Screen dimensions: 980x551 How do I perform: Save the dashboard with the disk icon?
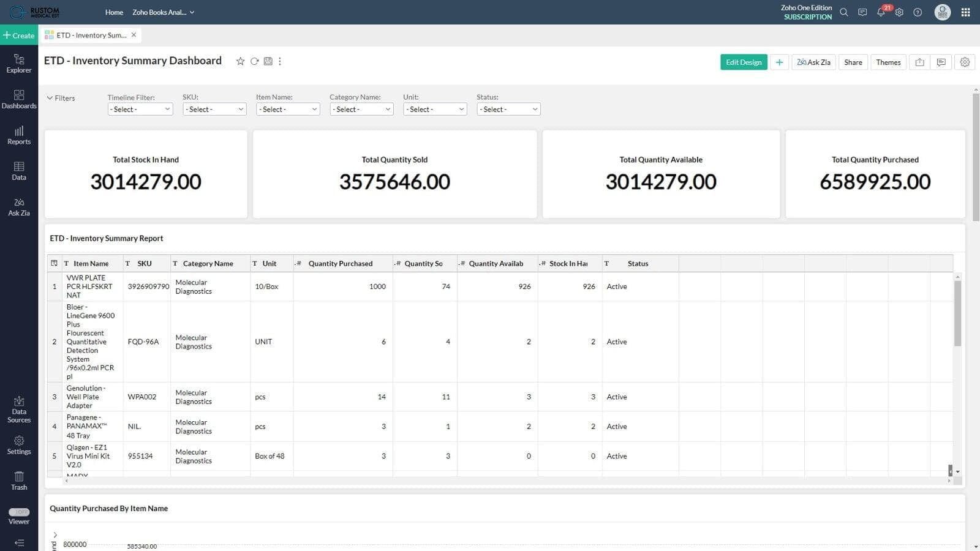(268, 61)
